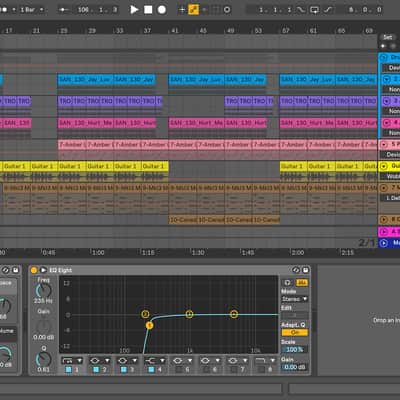Click the Set locator button

point(388,37)
